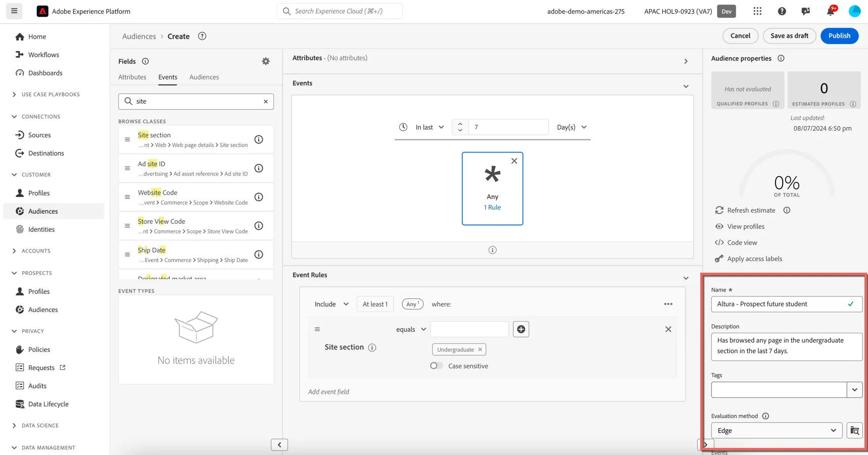Open Destinations in the sidebar
Screen dimensions: 868x455
tap(46, 153)
